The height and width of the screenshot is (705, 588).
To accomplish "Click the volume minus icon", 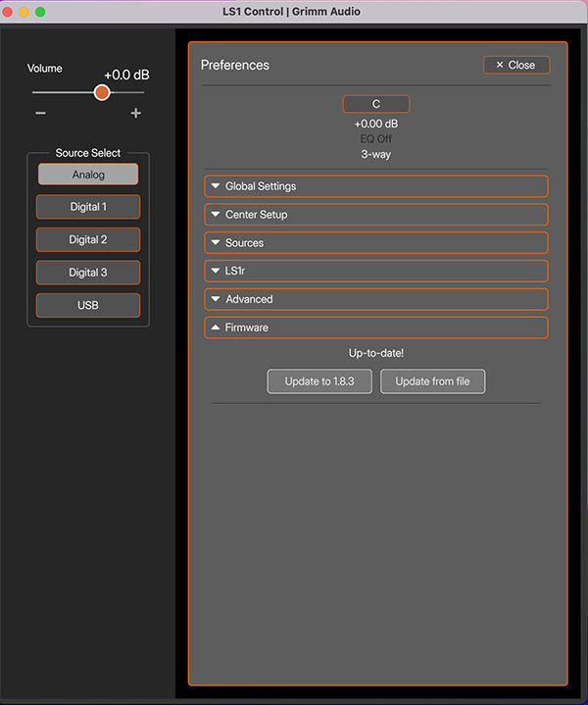I will 40,114.
